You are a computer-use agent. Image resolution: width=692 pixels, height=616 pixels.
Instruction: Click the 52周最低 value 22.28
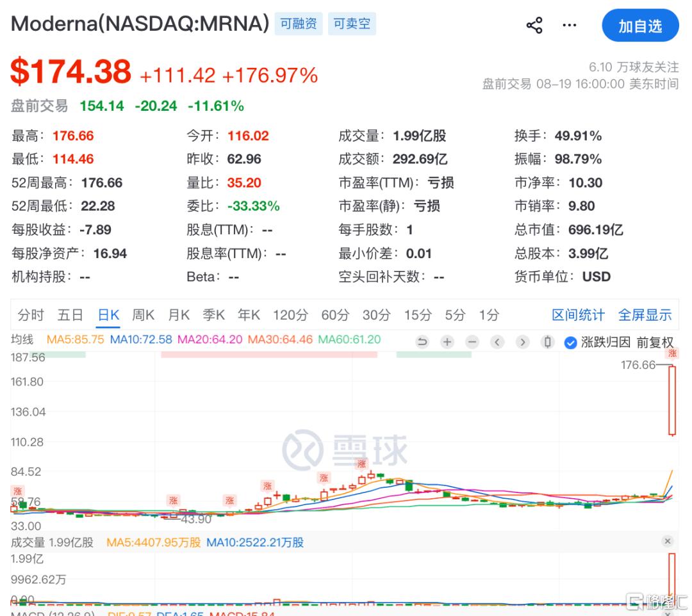(98, 206)
